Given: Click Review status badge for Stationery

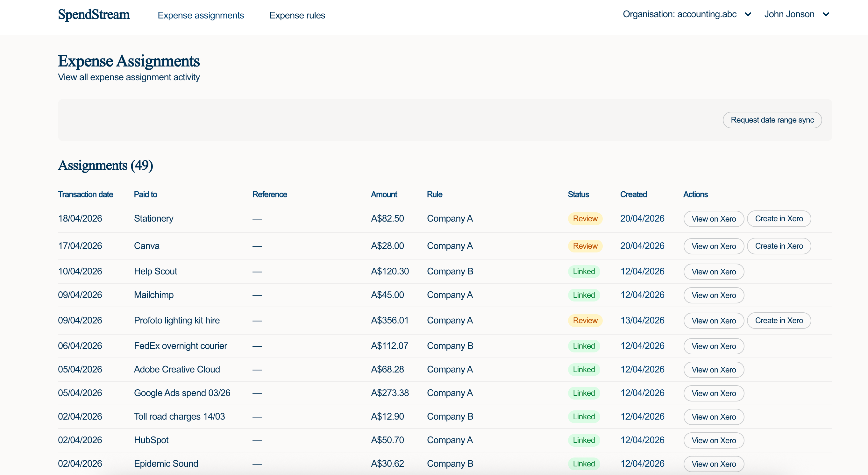Looking at the screenshot, I should [585, 219].
